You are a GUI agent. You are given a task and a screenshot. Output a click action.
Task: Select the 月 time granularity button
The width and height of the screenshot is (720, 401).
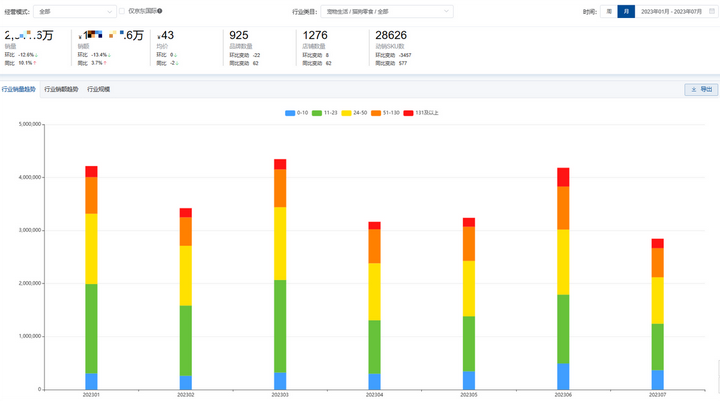pyautogui.click(x=626, y=11)
